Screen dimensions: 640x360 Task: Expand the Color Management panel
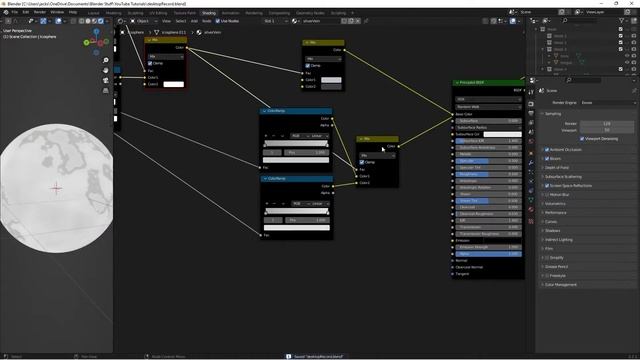(x=560, y=284)
